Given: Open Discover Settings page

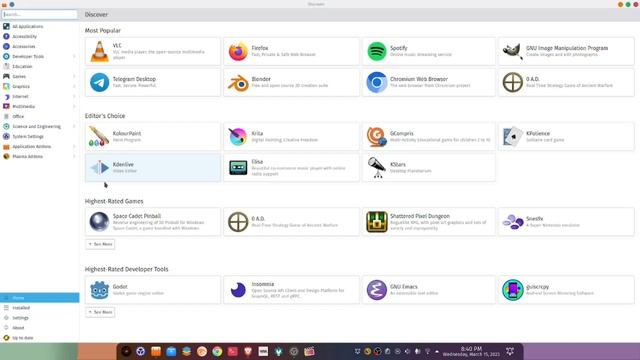Looking at the screenshot, I should (x=40, y=318).
